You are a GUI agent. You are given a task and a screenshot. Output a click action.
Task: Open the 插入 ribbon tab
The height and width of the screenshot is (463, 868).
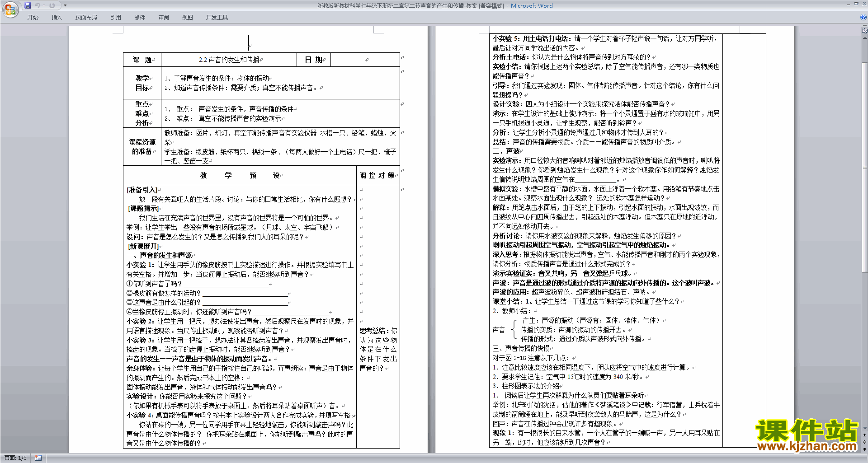pyautogui.click(x=57, y=18)
